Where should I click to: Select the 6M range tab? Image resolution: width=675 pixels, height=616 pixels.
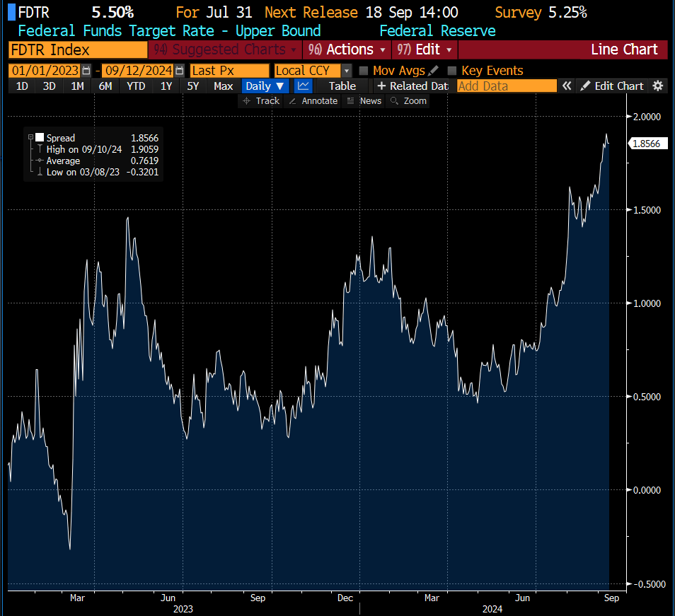(105, 86)
